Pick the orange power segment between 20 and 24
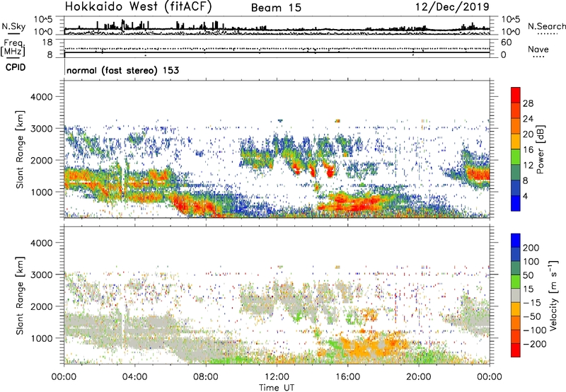The height and width of the screenshot is (392, 566). click(x=516, y=126)
